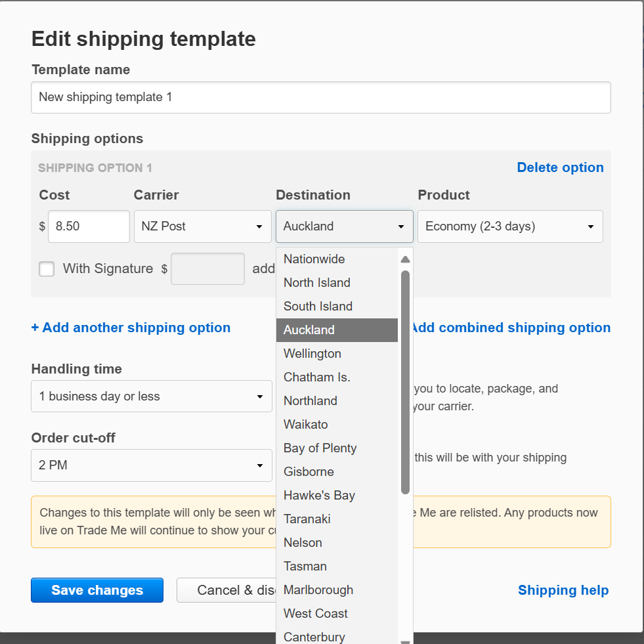644x644 pixels.
Task: Choose North Island in destination list
Action: tap(316, 283)
